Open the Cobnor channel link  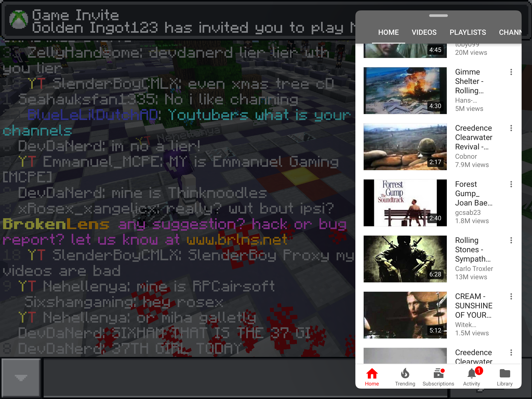point(466,156)
